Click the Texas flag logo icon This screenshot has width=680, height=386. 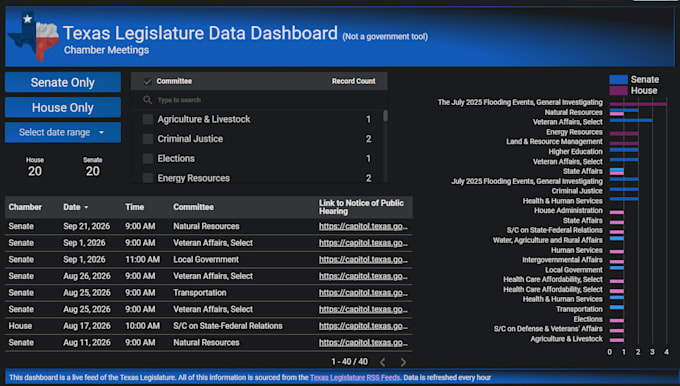[34, 36]
